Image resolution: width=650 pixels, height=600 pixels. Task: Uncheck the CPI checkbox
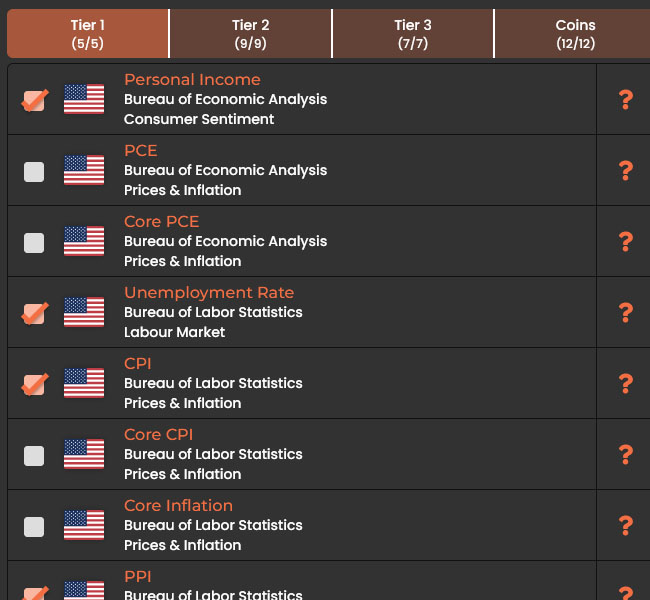coord(34,384)
